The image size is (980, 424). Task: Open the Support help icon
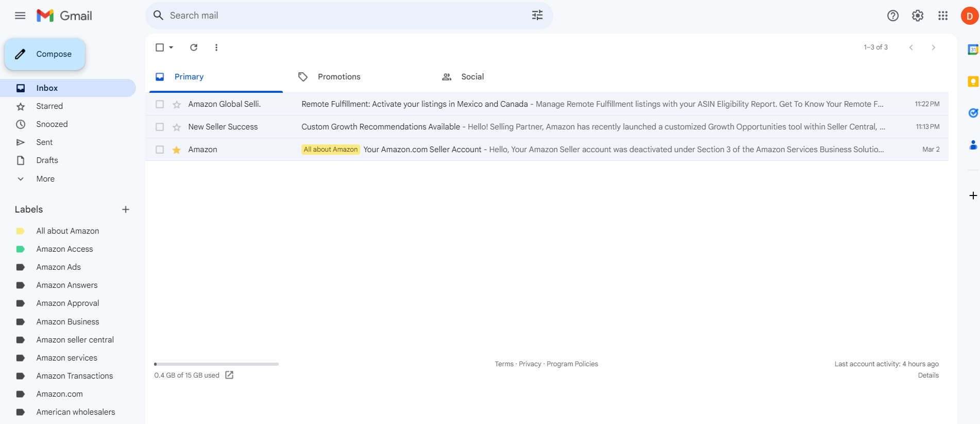tap(893, 15)
